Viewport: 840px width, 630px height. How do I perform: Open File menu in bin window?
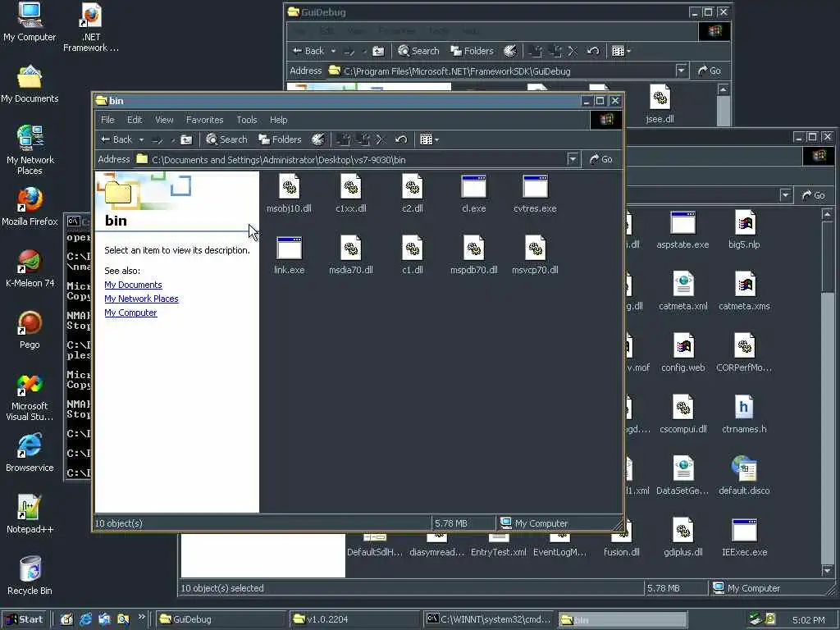pyautogui.click(x=107, y=120)
